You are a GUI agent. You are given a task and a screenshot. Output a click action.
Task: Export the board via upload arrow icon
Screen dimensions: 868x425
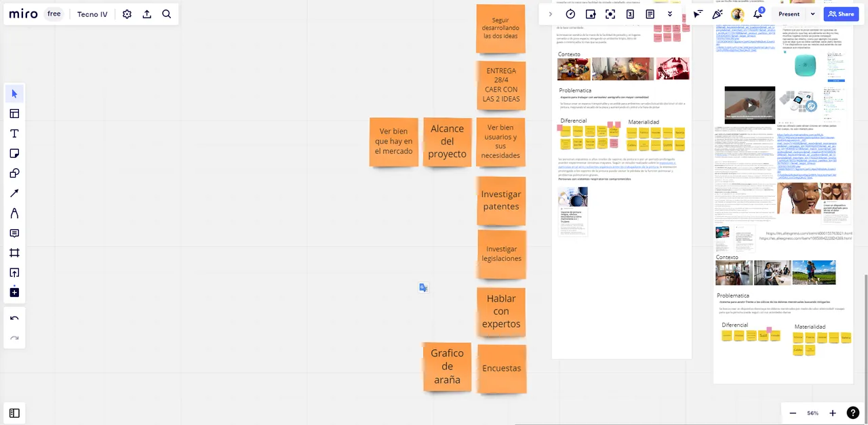coord(146,14)
